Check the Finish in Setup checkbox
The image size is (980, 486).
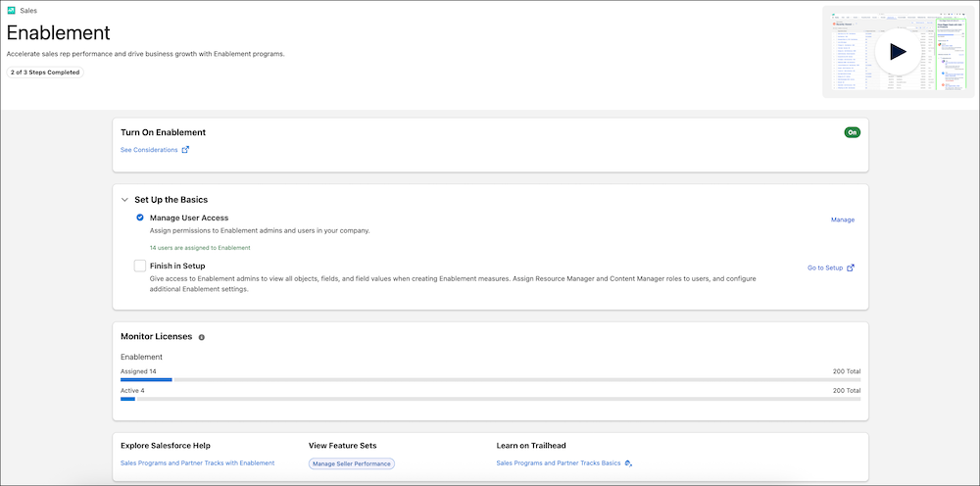tap(140, 267)
